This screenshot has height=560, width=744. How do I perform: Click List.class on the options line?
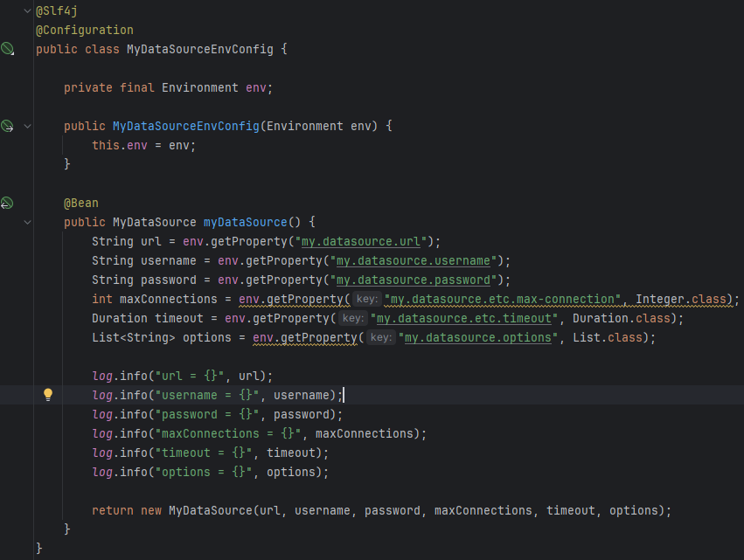tap(608, 337)
